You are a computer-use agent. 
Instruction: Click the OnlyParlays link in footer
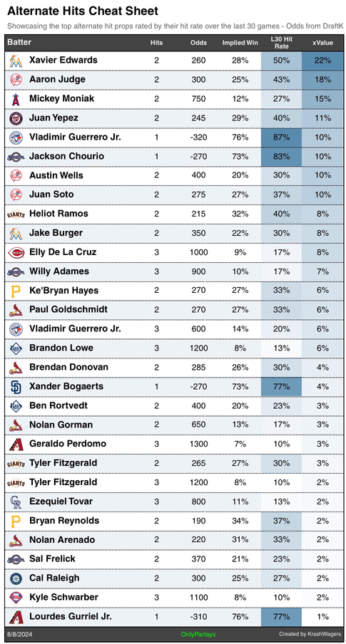(x=198, y=634)
